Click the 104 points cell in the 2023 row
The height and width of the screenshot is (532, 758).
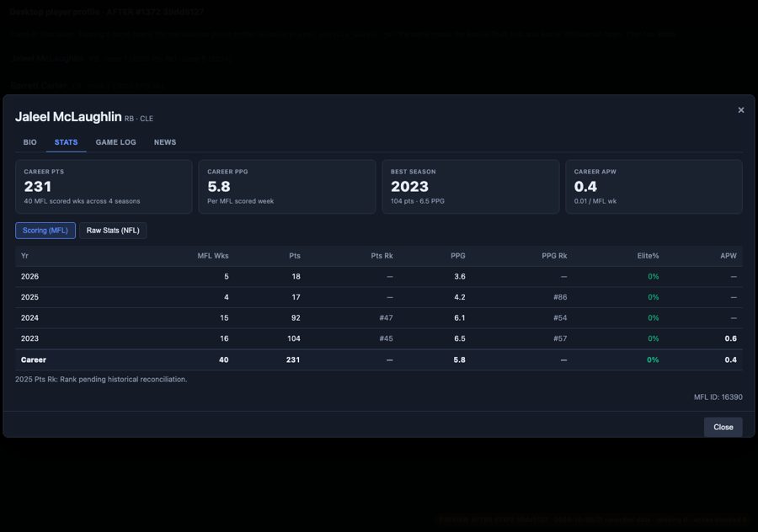point(294,338)
